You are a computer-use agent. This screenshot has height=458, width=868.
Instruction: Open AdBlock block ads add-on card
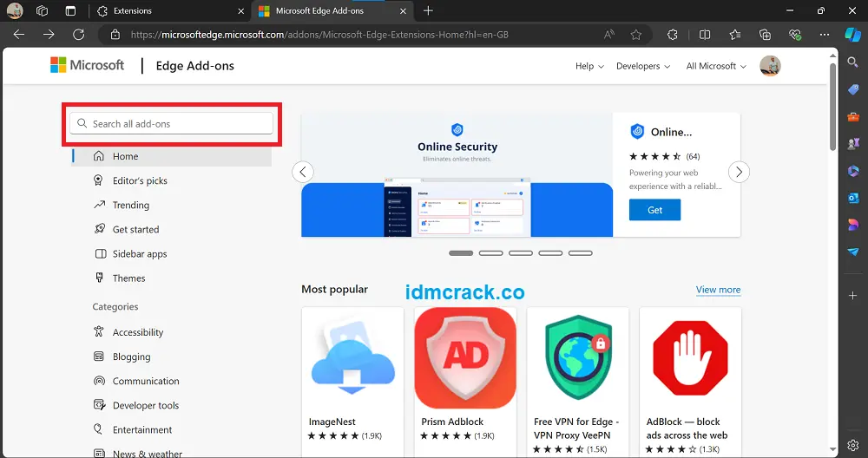click(690, 382)
